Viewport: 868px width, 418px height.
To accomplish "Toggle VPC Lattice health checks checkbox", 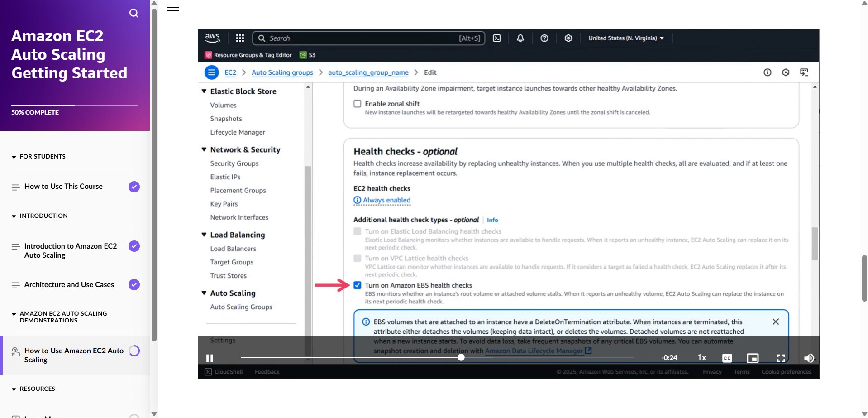I will point(358,258).
